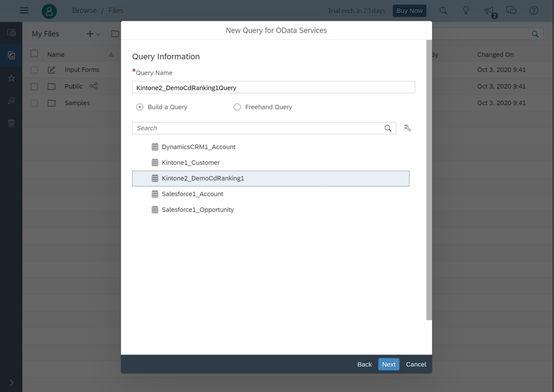Viewport: 554px width, 392px height.
Task: Click the Query Name input field
Action: click(x=273, y=87)
